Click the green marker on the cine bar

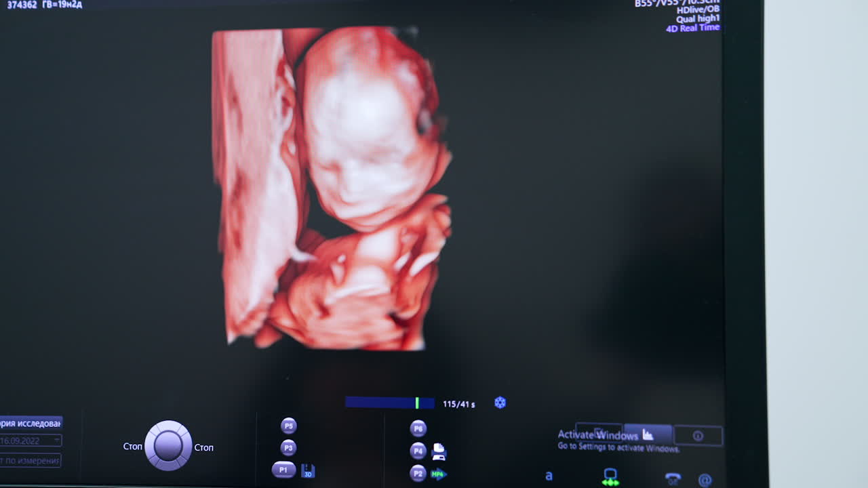(x=416, y=403)
